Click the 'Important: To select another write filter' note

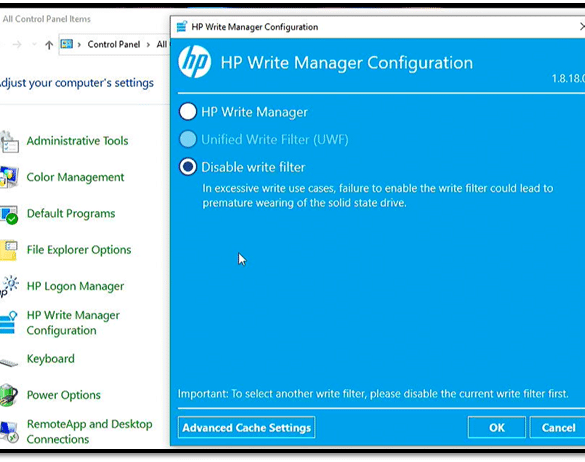(373, 394)
